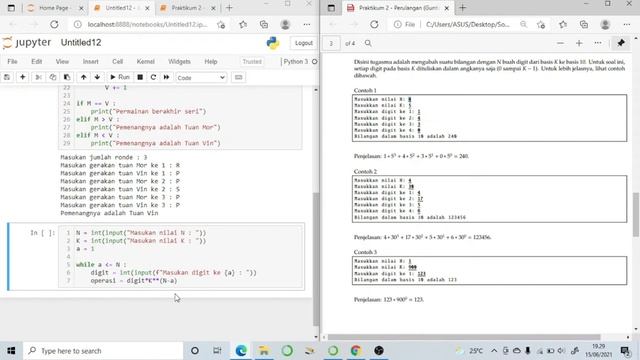The width and height of the screenshot is (640, 360).
Task: Copy selected cells in Jupyter toolbar
Action: 53,77
